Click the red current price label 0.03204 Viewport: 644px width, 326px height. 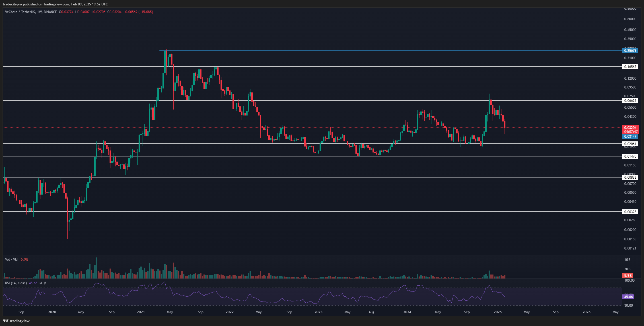[x=630, y=128]
